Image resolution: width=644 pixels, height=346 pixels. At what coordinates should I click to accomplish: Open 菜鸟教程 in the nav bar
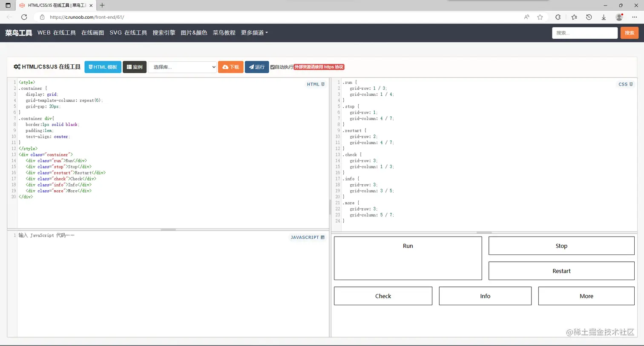(224, 33)
